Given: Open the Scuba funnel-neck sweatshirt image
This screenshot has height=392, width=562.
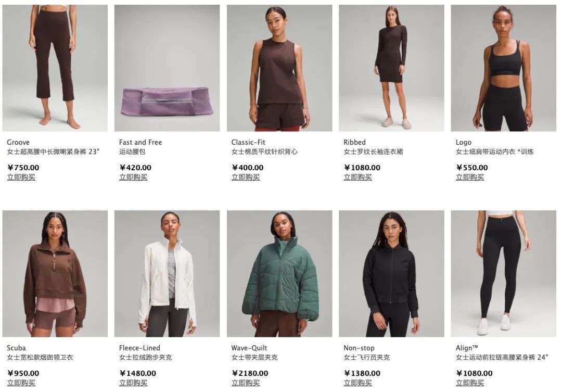Looking at the screenshot, I should [x=55, y=274].
